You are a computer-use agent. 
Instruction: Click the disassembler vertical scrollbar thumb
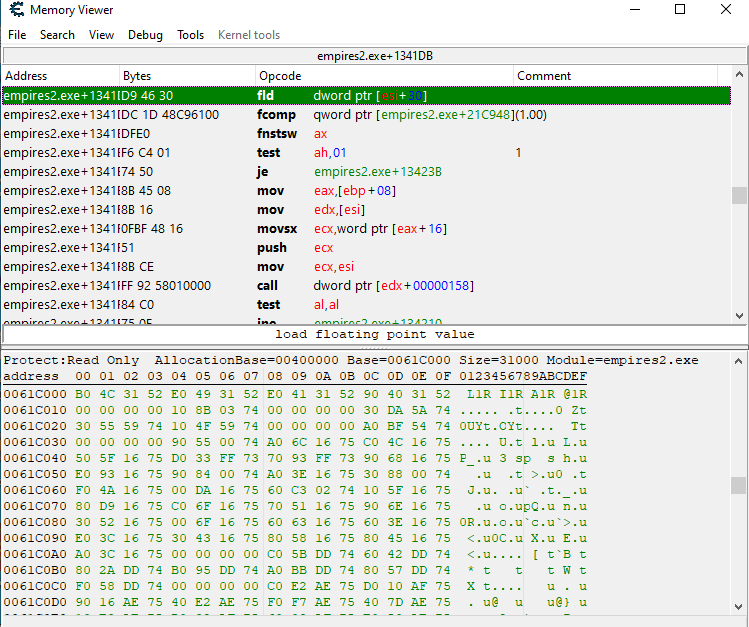click(x=739, y=195)
